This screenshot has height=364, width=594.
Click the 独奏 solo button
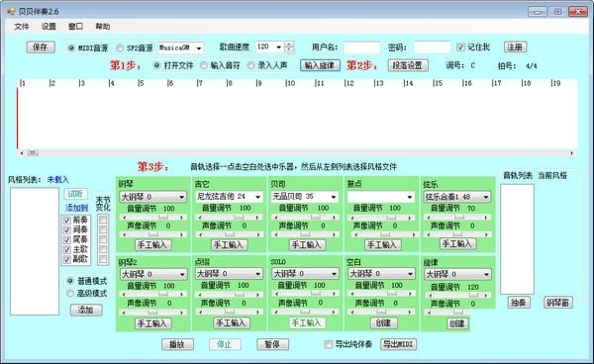pos(518,303)
